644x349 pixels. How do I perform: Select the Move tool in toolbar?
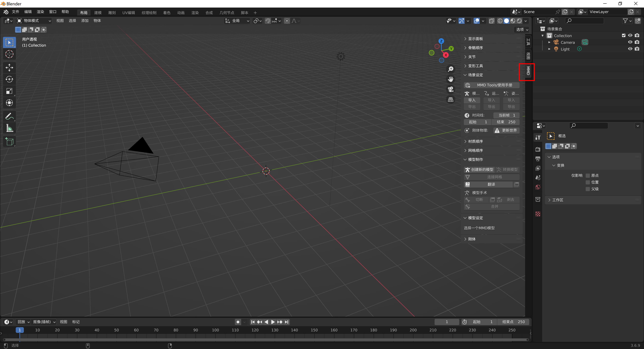click(9, 67)
